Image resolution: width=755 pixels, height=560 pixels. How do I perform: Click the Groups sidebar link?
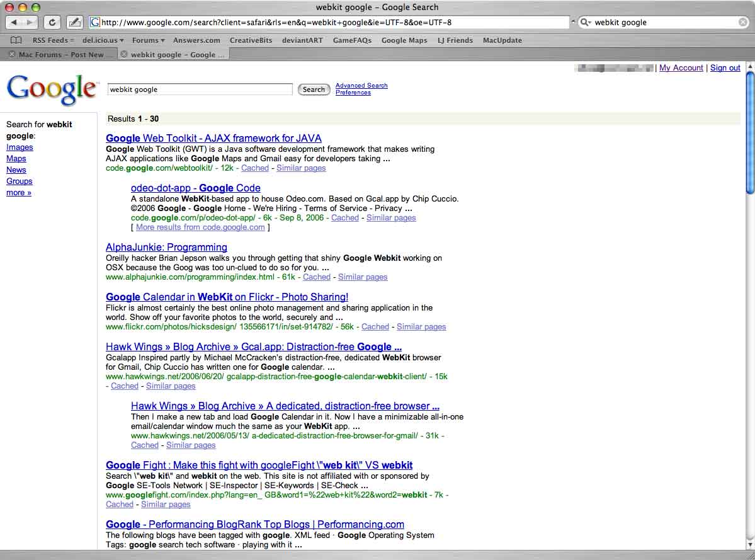[x=20, y=181]
